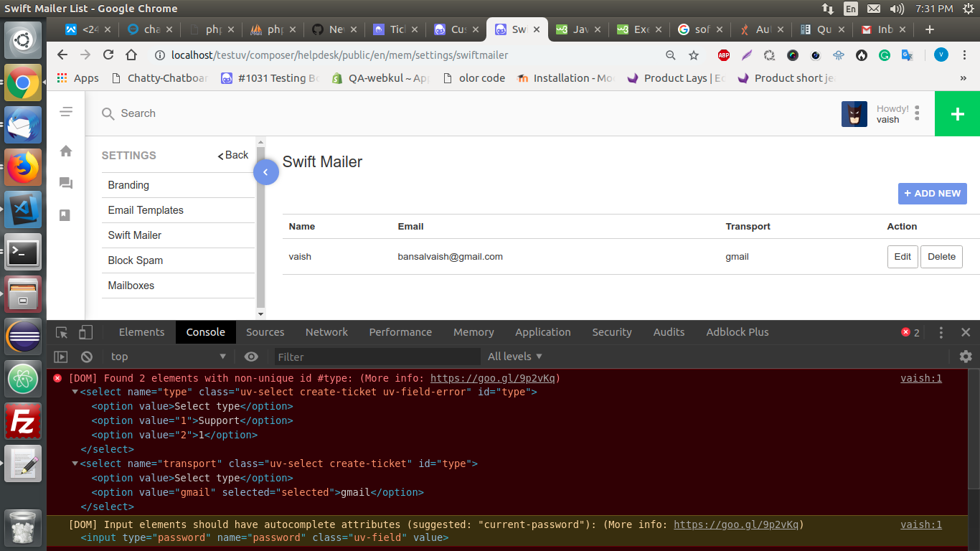The width and height of the screenshot is (980, 551).
Task: Click the ADD NEW button
Action: click(x=932, y=193)
